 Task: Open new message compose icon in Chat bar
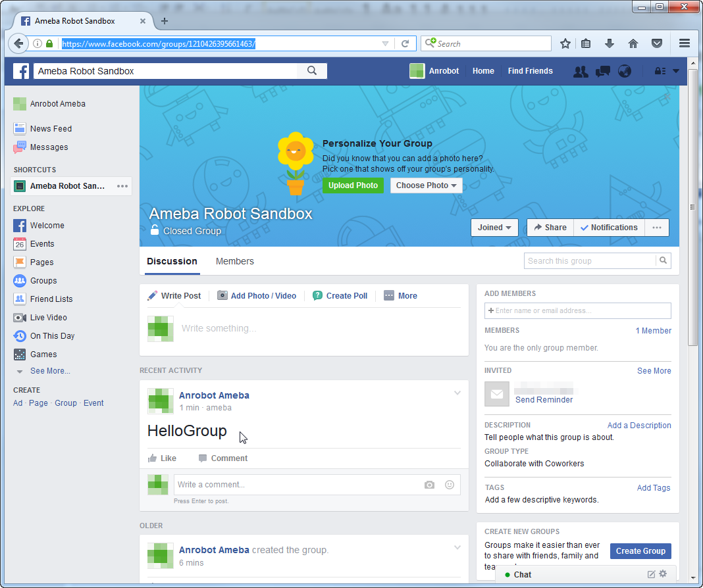(651, 574)
